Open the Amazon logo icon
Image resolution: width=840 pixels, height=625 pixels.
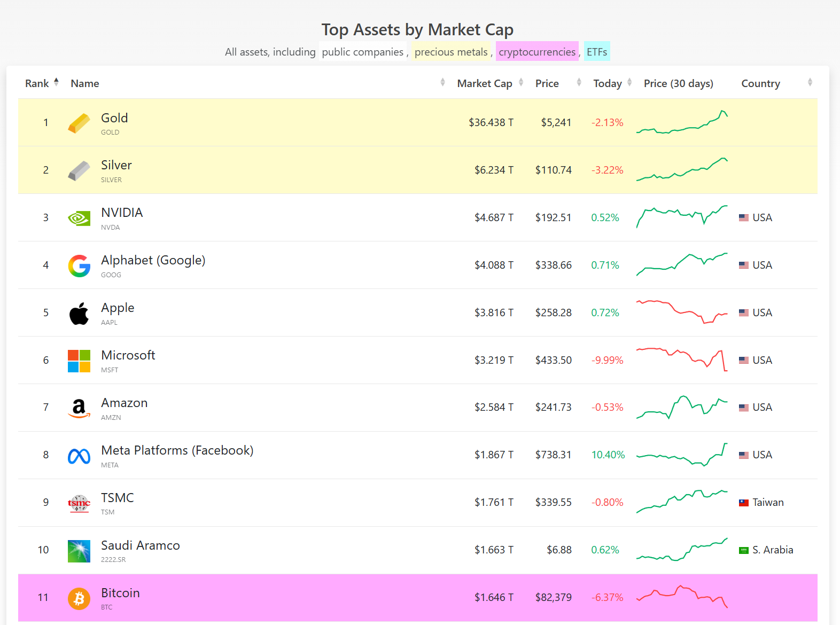point(79,408)
